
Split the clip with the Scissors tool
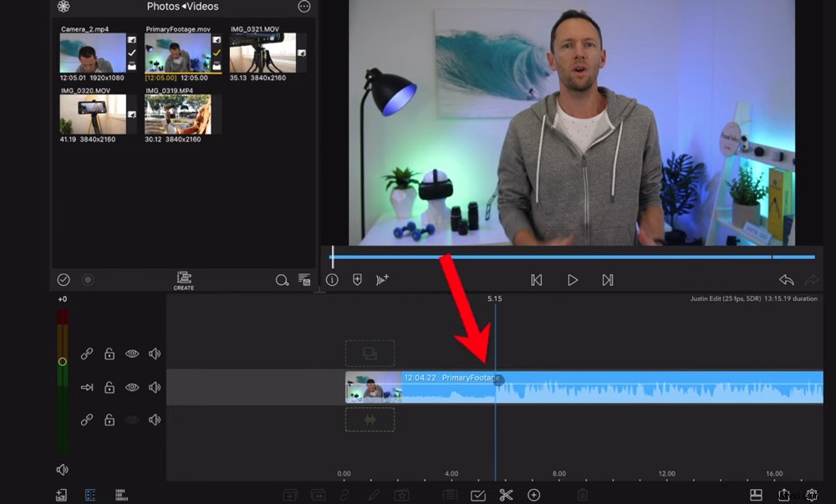pos(504,494)
